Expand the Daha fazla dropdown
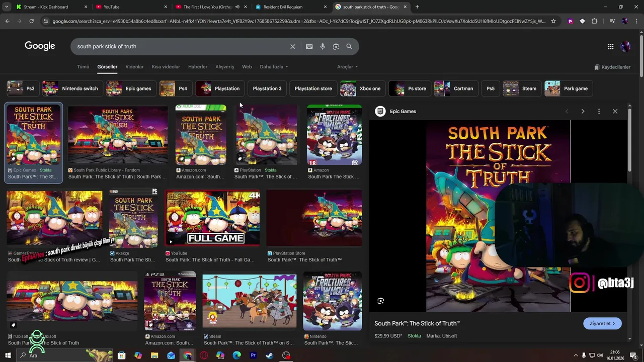The height and width of the screenshot is (362, 644). point(274,67)
